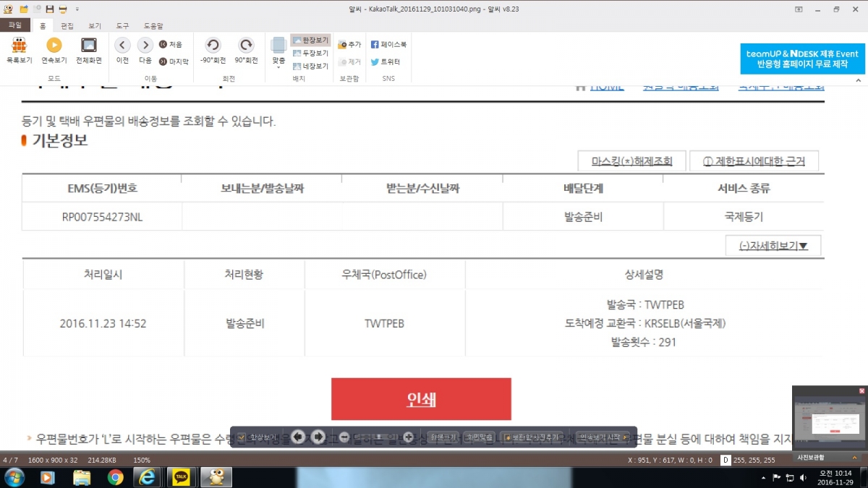This screenshot has width=868, height=488.
Task: Click the 제거 remove item in 보관함 group
Action: pos(349,61)
